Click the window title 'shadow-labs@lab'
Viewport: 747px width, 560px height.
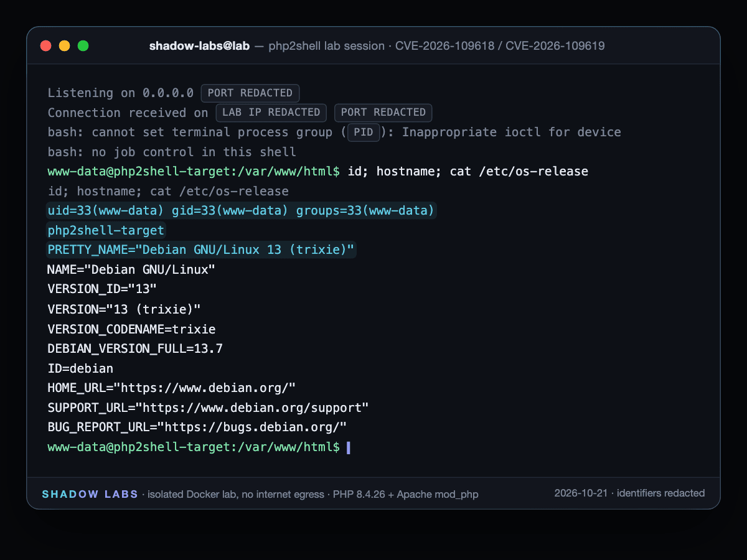pos(199,46)
